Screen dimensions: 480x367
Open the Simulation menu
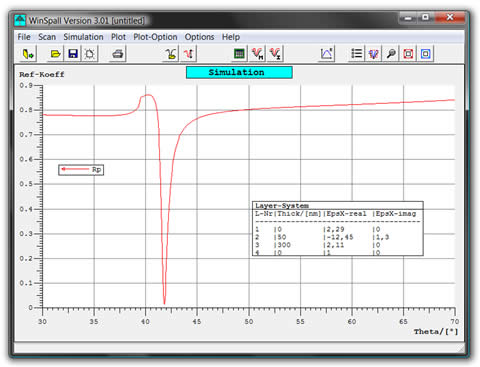[x=83, y=37]
